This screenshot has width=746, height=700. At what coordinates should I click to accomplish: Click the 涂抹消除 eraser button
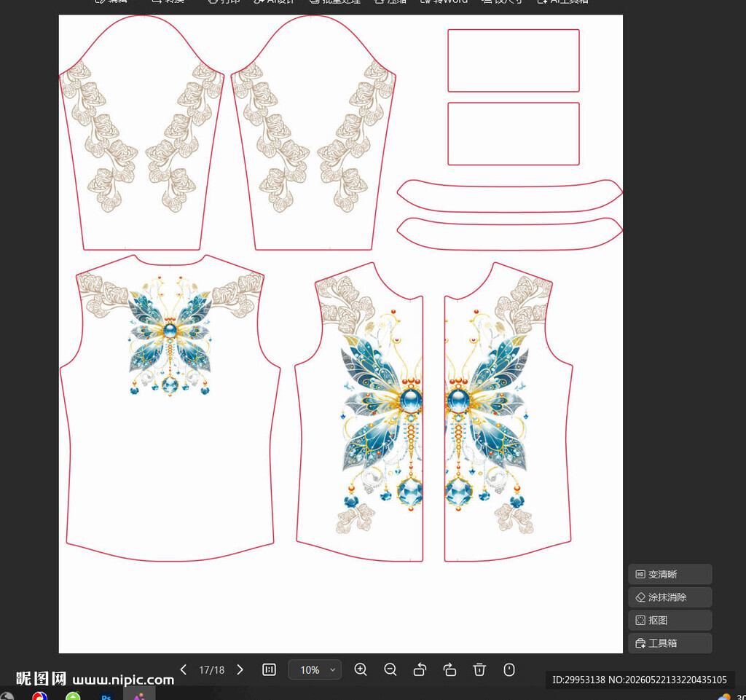[670, 597]
